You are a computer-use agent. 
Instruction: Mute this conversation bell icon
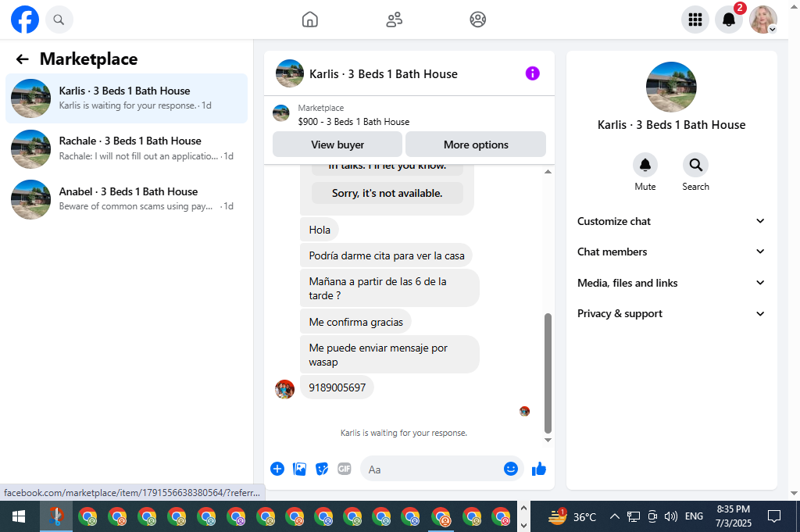[645, 165]
